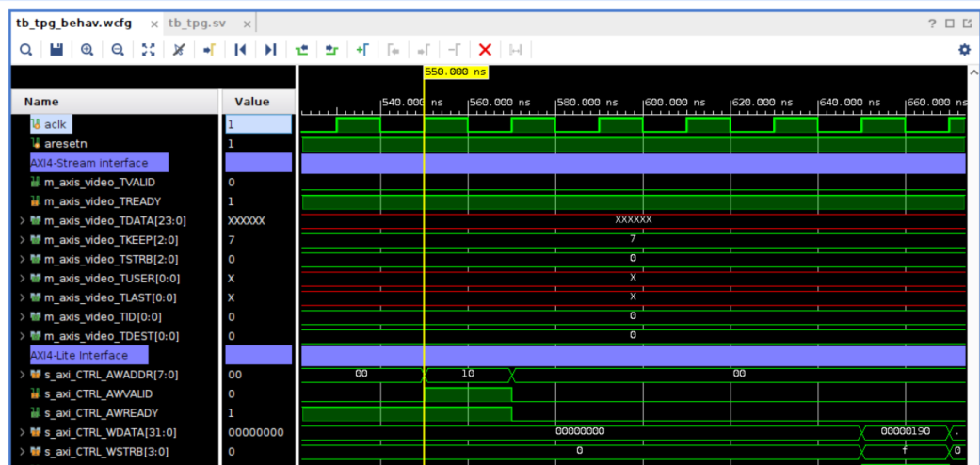Click the zoom to cursor icon

click(x=179, y=50)
